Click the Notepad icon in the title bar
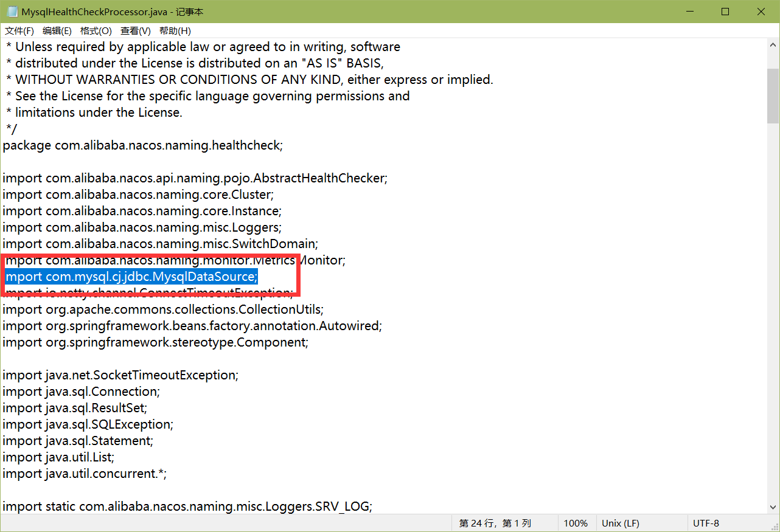780x532 pixels. point(12,12)
